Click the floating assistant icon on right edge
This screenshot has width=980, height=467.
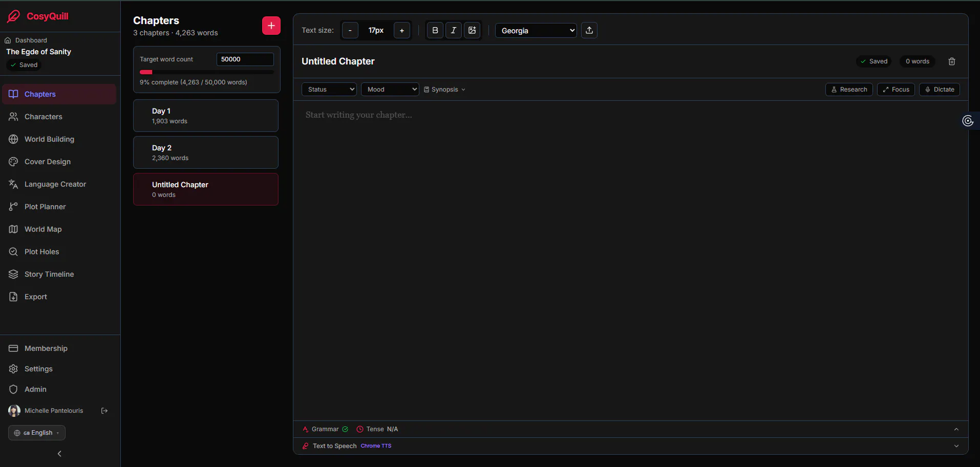[x=968, y=121]
